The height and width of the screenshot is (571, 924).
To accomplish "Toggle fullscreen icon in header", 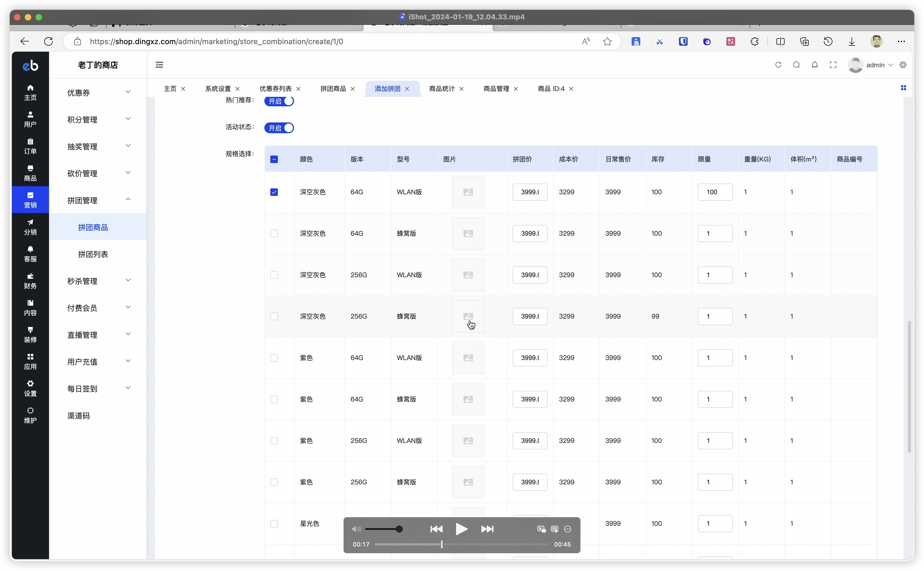I will pyautogui.click(x=833, y=65).
